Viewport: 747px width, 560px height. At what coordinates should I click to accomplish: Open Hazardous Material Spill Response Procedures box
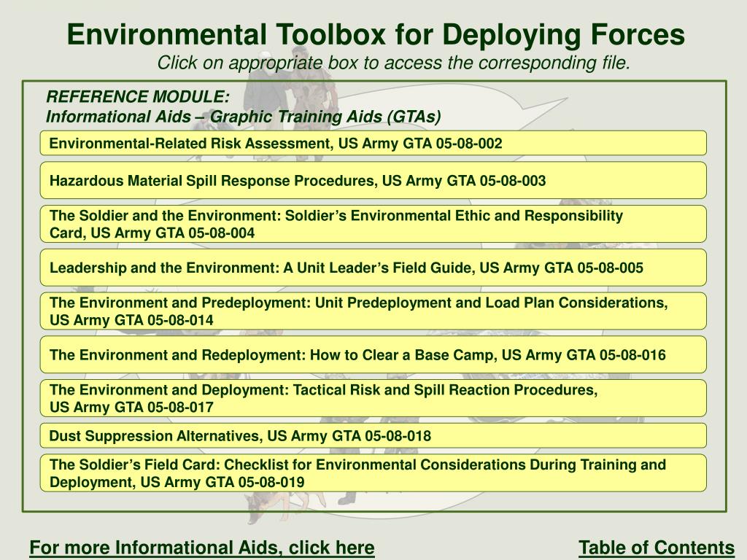coord(373,181)
